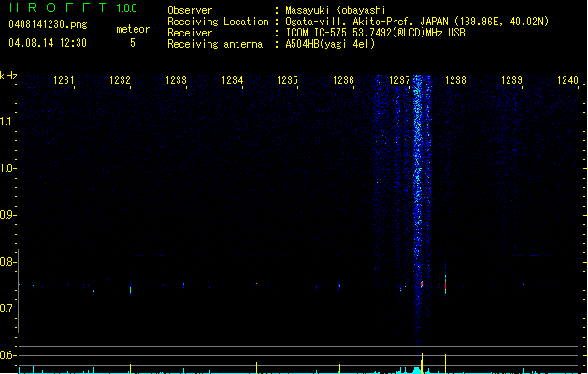Click the observer name Masayuki Kobayashi

pos(336,10)
